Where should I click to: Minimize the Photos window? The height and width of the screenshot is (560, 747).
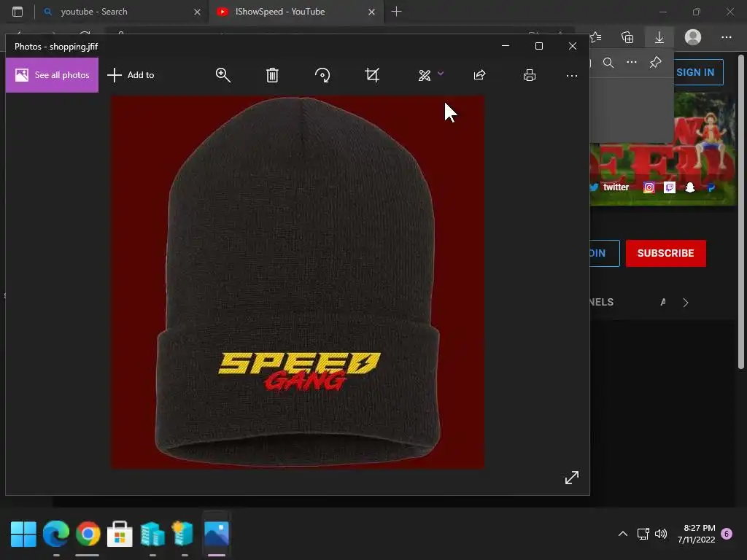pos(506,46)
